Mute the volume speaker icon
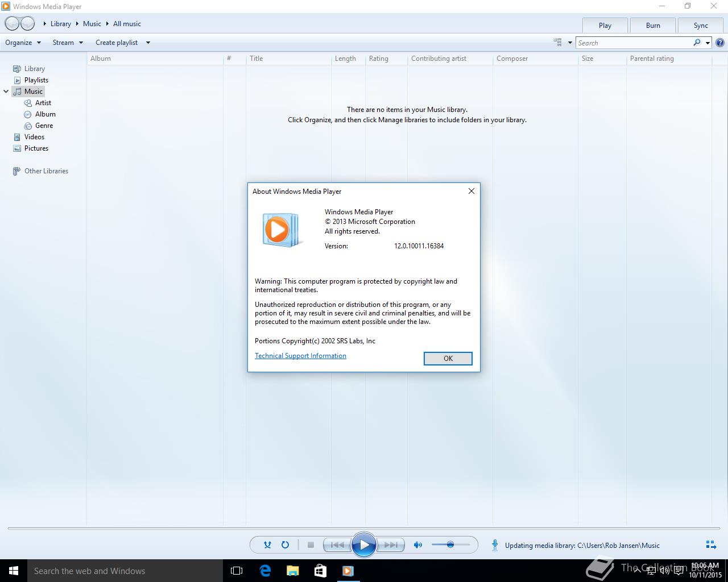 point(418,545)
